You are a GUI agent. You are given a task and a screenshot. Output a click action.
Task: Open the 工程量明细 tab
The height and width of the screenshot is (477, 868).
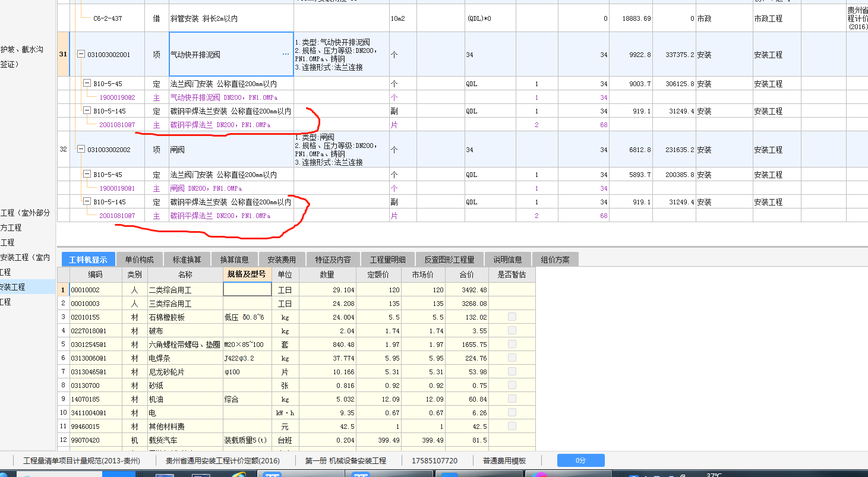[x=387, y=260]
